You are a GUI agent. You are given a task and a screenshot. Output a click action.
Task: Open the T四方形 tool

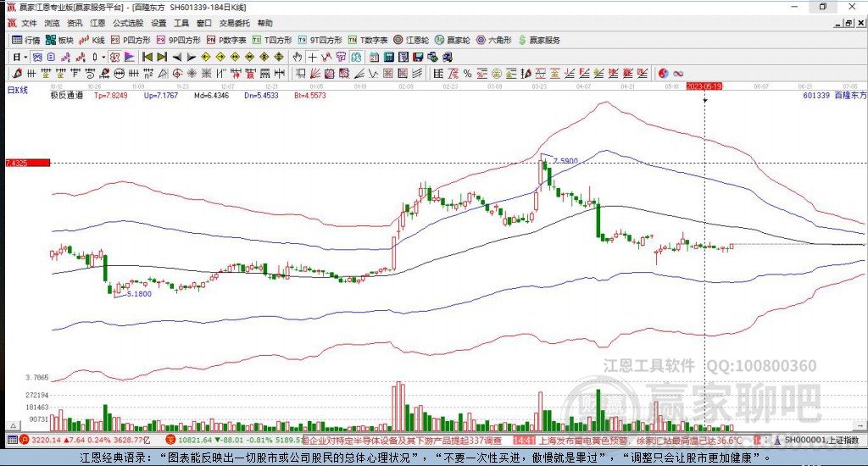[272, 40]
